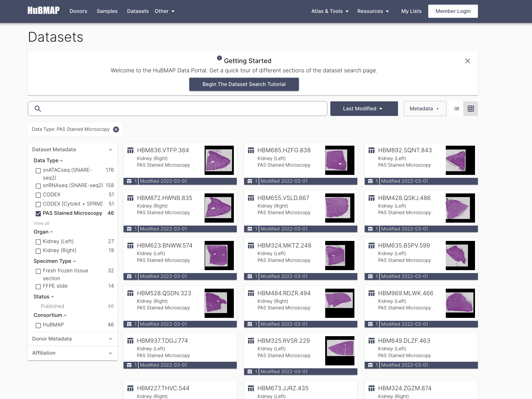Click dataset icon beside HBM836.VTFP.364
The image size is (532, 399).
[x=130, y=151]
